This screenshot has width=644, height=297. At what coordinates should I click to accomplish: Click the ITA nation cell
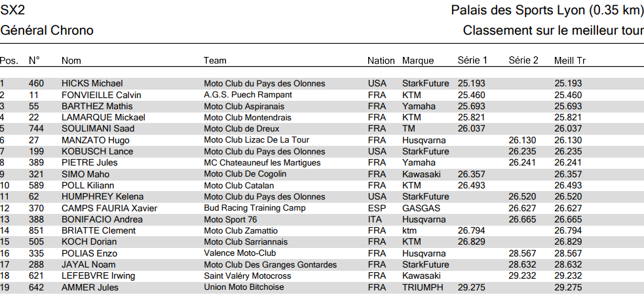[x=375, y=219]
